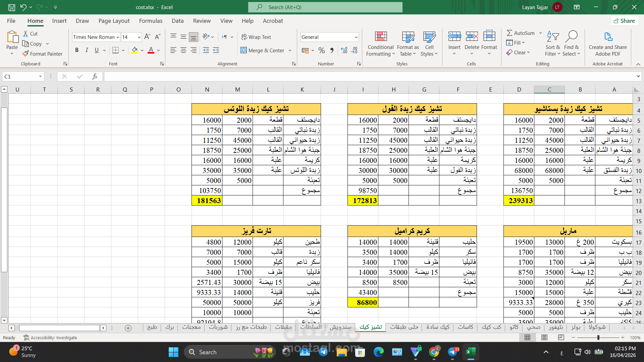The image size is (644, 362).
Task: Switch to the سندويش sheet tab
Action: click(x=340, y=327)
